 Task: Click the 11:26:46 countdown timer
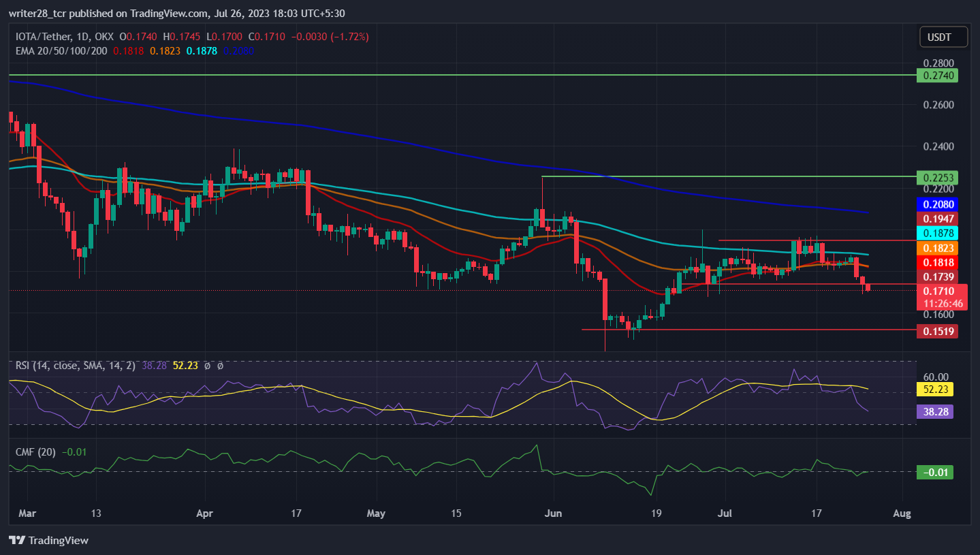pyautogui.click(x=943, y=304)
